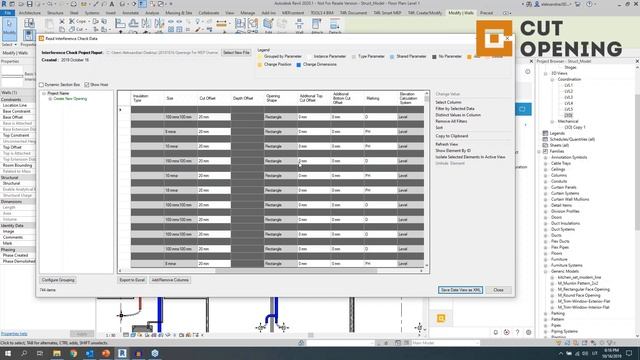Click the Configure Grouping button
Viewport: 640px width, 360px height.
58,280
